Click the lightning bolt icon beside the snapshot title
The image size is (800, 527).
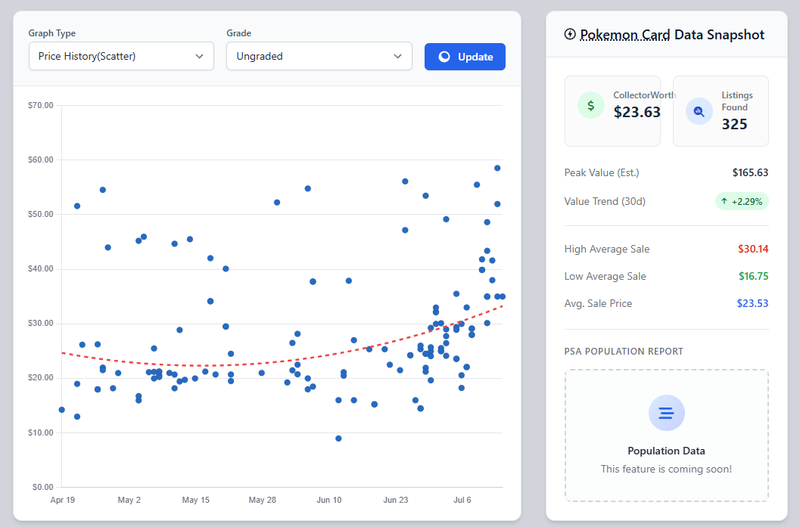(x=570, y=34)
